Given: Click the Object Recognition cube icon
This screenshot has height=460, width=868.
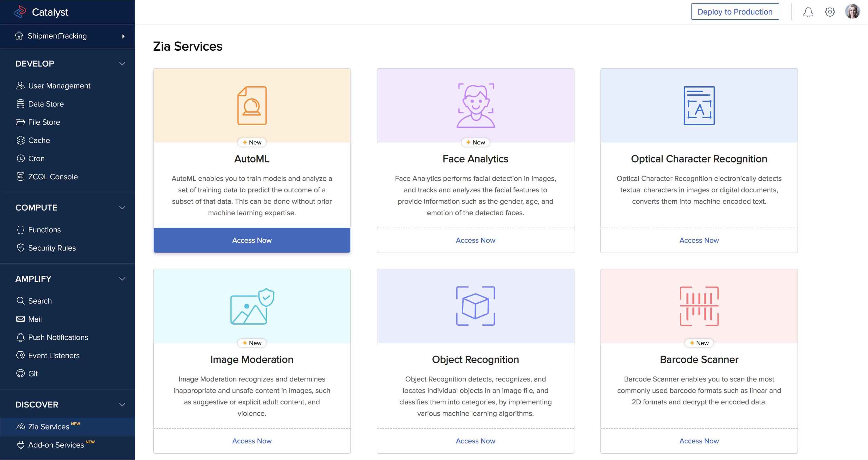Looking at the screenshot, I should [475, 306].
